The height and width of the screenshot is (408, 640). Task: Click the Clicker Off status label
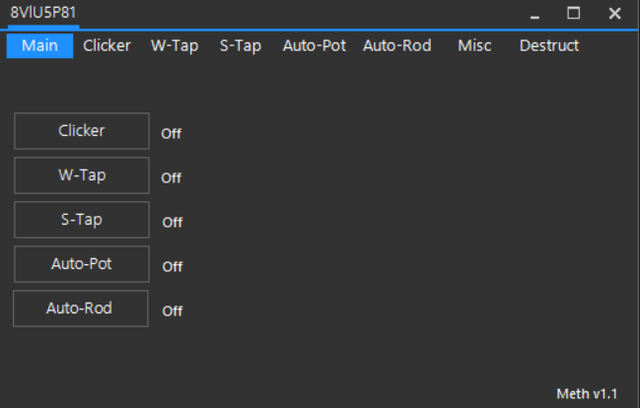(x=171, y=134)
